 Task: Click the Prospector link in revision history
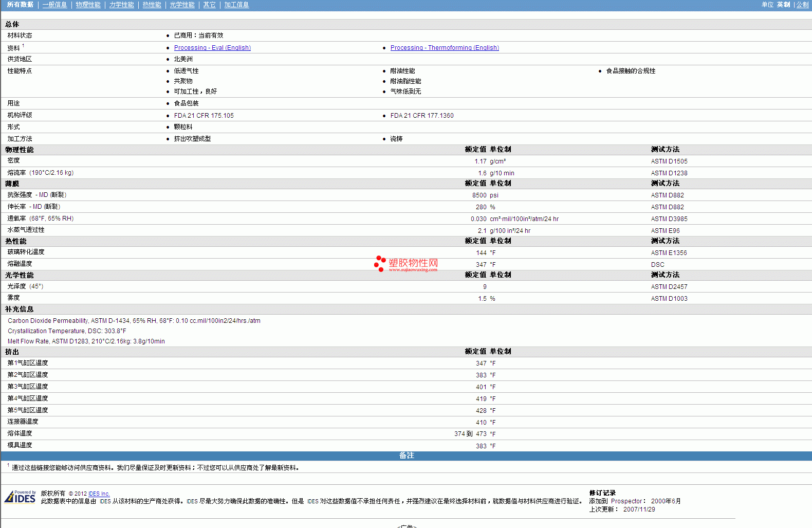626,501
